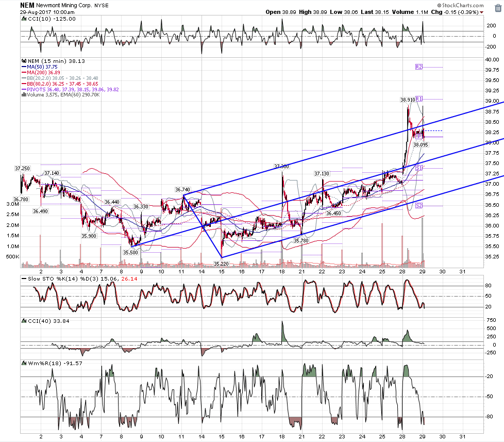Click the Open 38.89 value
The height and width of the screenshot is (442, 504).
click(281, 12)
